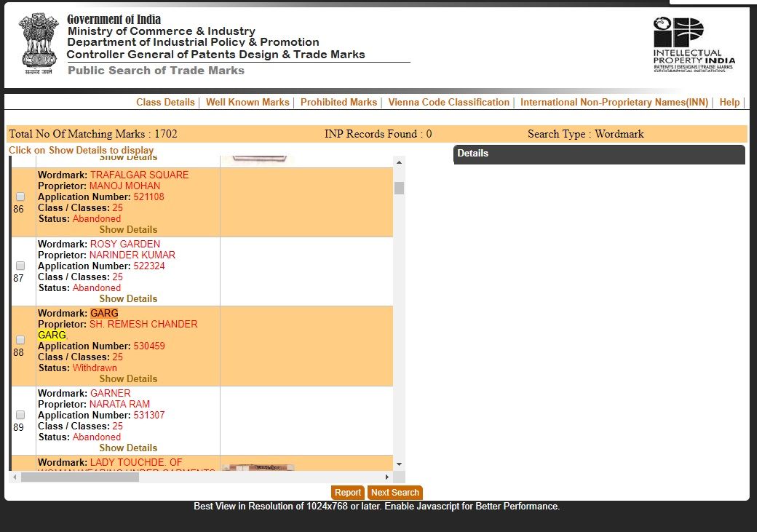762x532 pixels.
Task: Open the Help link
Action: [729, 102]
